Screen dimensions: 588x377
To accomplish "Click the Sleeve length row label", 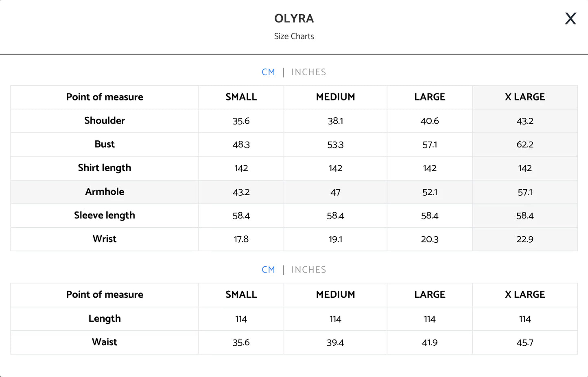I will [x=105, y=216].
